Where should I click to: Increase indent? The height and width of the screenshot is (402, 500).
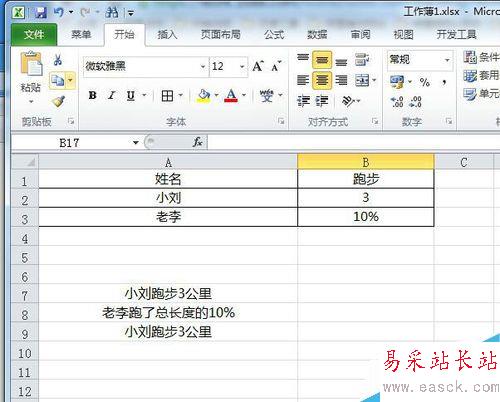(x=322, y=101)
